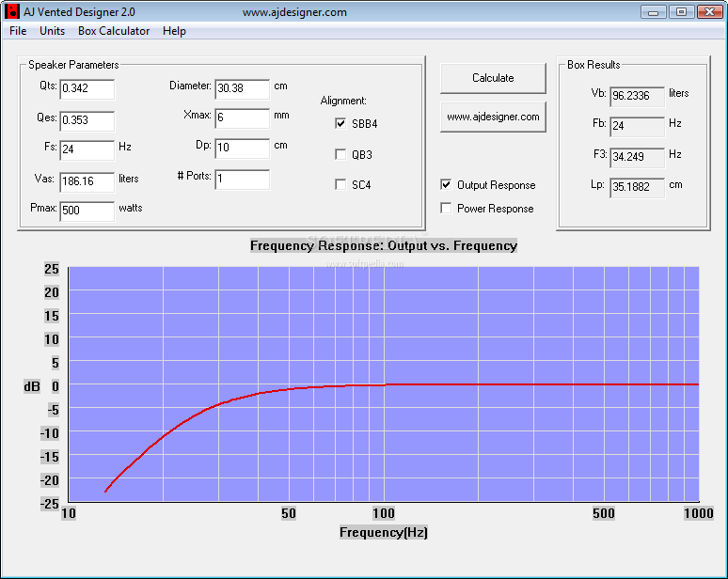Click the 'dB' axis label
Image resolution: width=728 pixels, height=579 pixels.
(x=32, y=386)
